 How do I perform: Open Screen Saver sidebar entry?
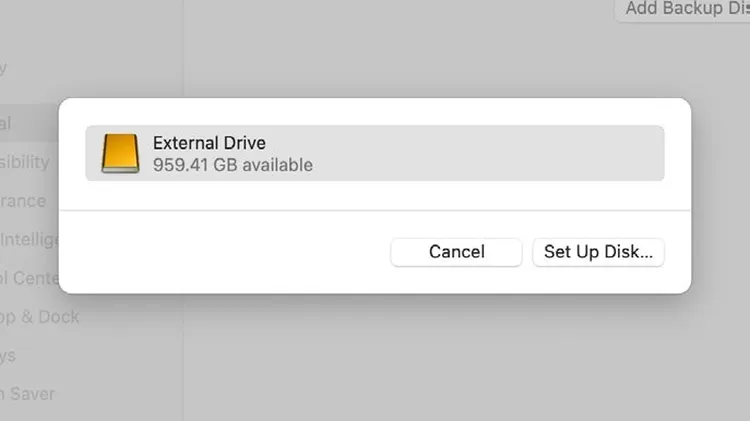click(x=27, y=394)
